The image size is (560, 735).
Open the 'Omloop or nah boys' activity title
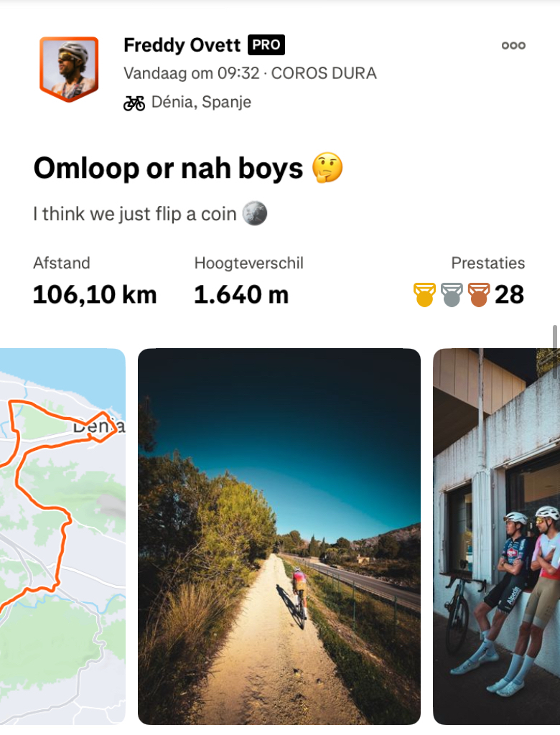pos(168,168)
